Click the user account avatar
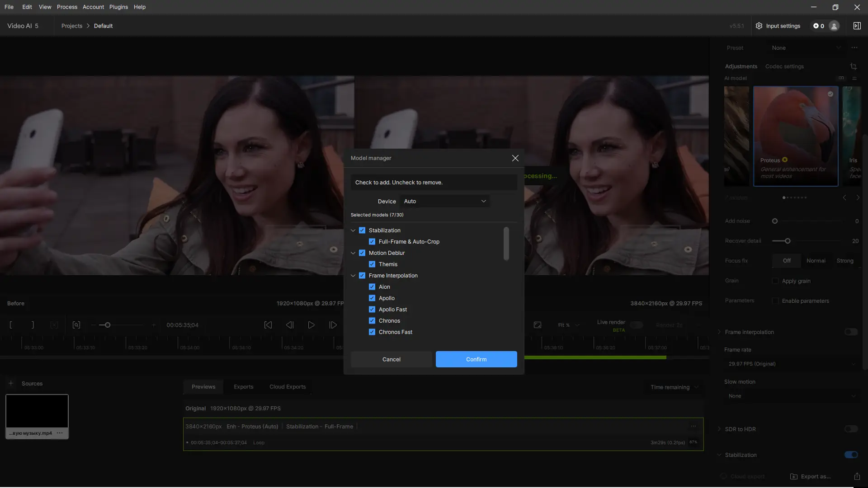 [834, 26]
